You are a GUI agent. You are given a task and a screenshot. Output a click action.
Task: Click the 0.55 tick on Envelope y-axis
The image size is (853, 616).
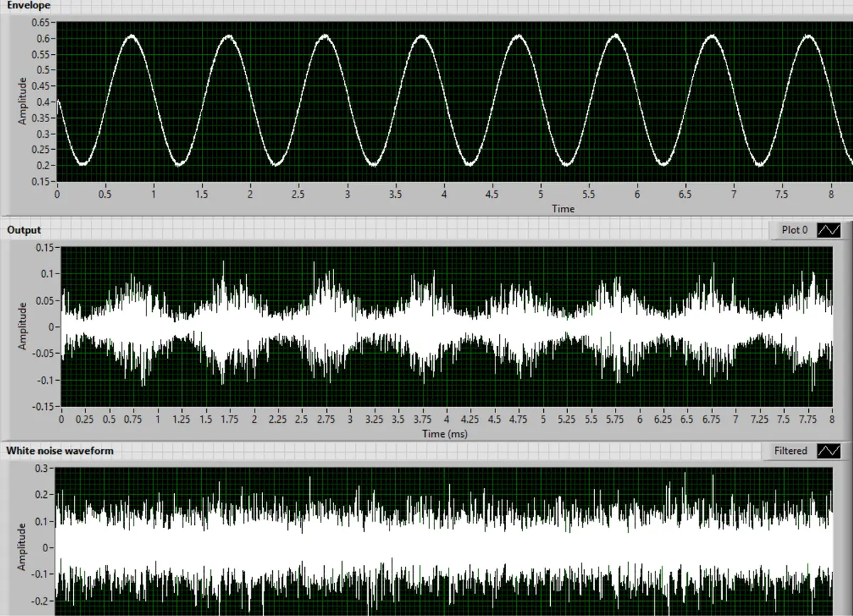click(x=41, y=54)
